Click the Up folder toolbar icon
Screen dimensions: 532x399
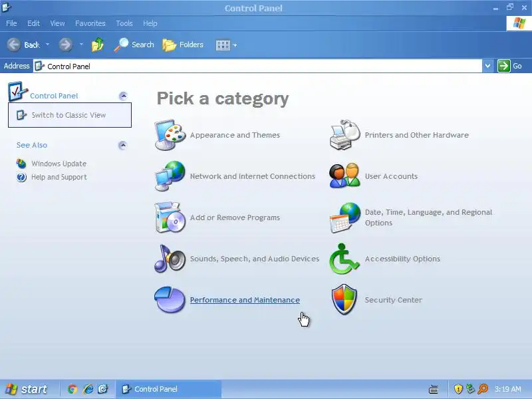coord(97,45)
